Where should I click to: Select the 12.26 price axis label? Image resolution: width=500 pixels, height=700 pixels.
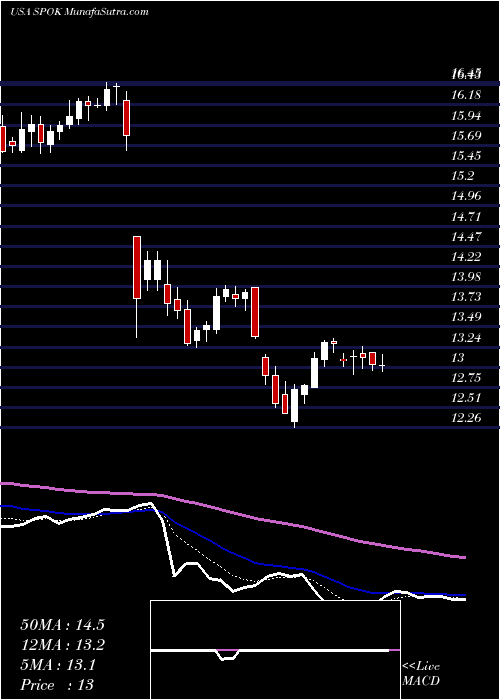(466, 418)
